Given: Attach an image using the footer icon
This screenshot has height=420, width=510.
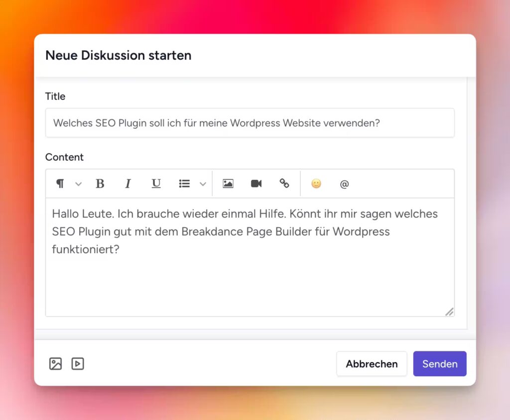Looking at the screenshot, I should tap(56, 364).
